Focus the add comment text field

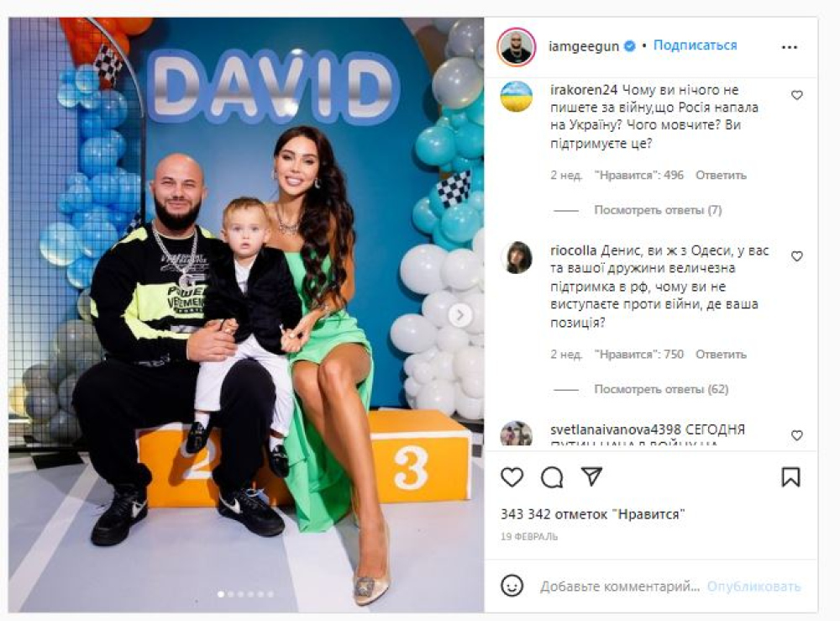click(620, 587)
